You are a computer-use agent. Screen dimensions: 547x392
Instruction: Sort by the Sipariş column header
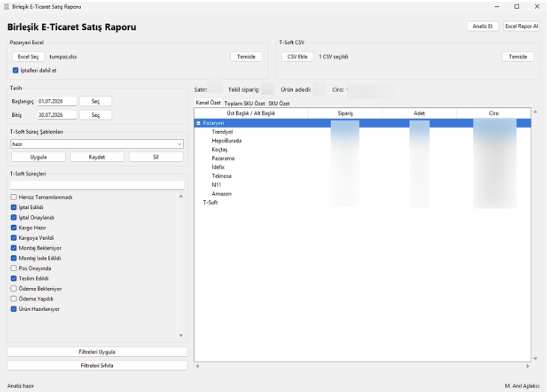345,113
